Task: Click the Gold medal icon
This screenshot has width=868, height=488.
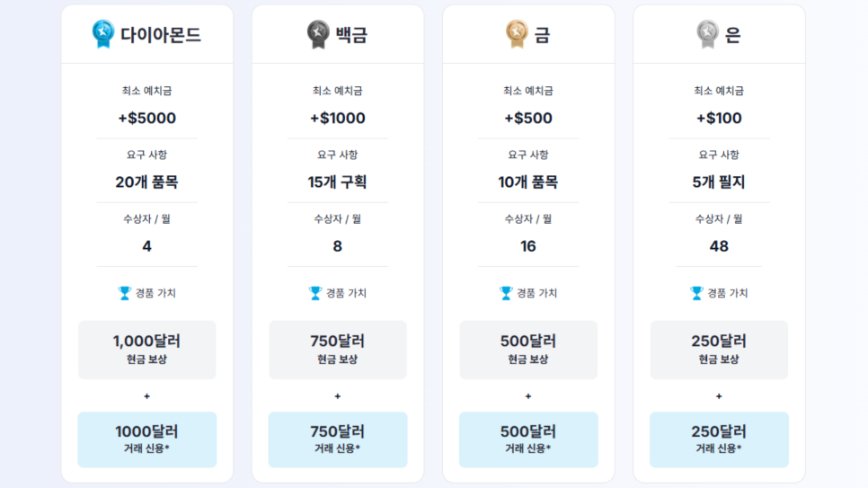Action: 516,34
